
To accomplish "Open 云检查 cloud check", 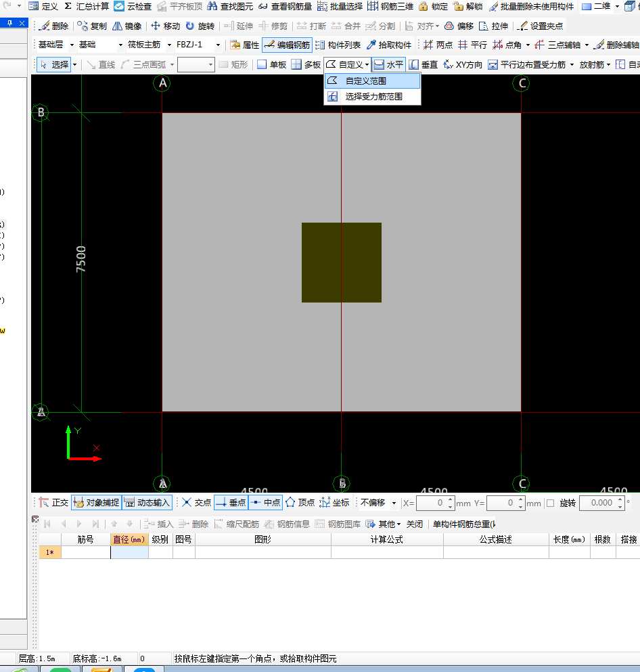I will pyautogui.click(x=133, y=6).
